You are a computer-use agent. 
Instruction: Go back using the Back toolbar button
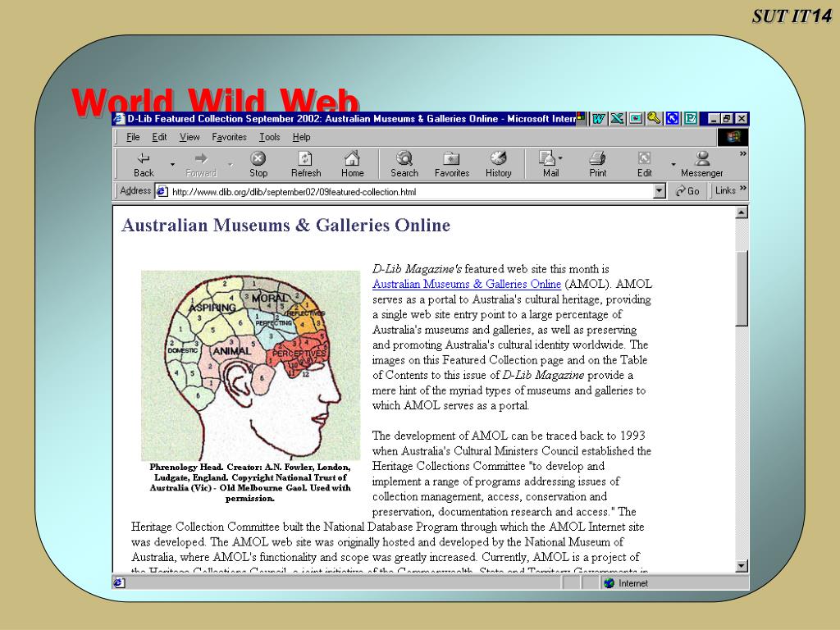(x=143, y=164)
